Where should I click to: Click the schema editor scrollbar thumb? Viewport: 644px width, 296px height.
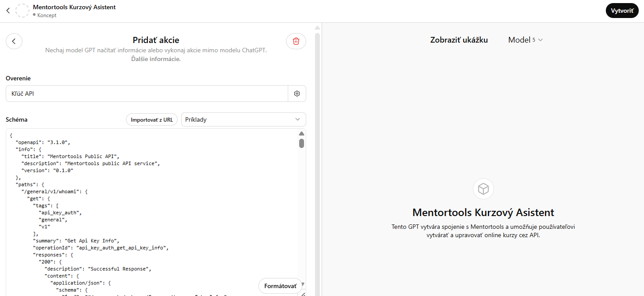click(x=302, y=143)
